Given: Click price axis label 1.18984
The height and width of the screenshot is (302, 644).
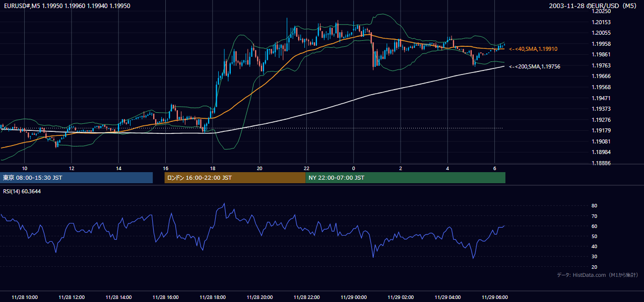Looking at the screenshot, I should coord(601,152).
